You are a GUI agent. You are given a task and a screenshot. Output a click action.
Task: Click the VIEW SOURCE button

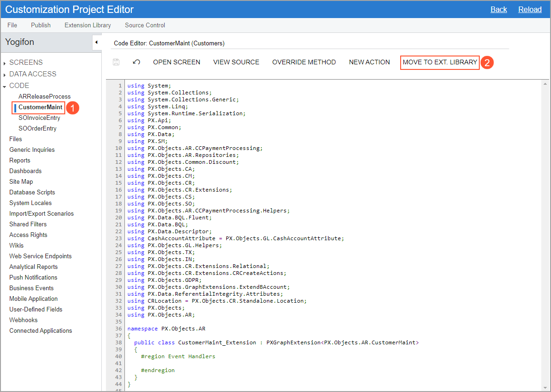(x=236, y=62)
